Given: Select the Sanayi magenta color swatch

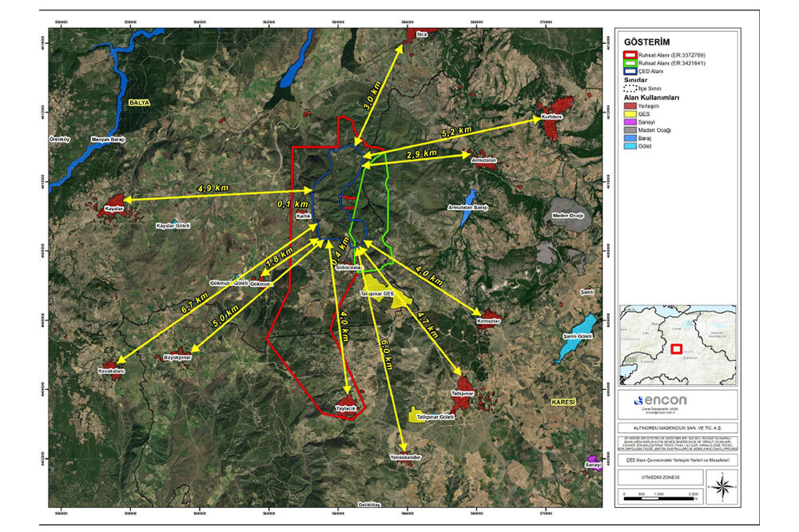Looking at the screenshot, I should 631,121.
